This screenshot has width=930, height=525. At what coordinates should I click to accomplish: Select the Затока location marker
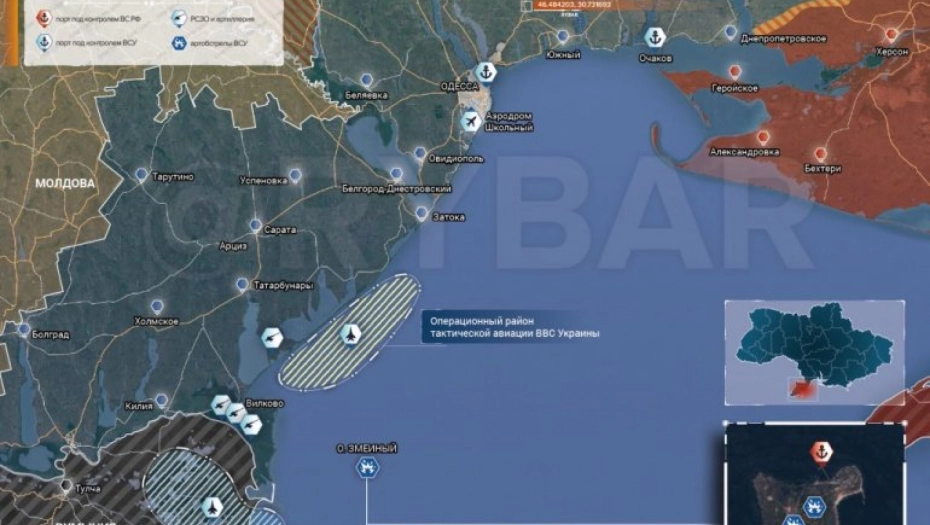(x=422, y=213)
